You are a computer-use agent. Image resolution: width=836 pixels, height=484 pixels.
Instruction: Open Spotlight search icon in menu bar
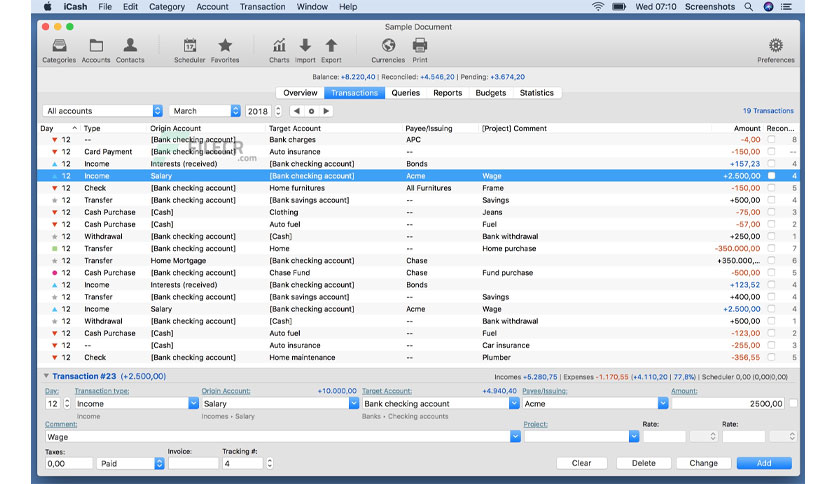(x=749, y=7)
